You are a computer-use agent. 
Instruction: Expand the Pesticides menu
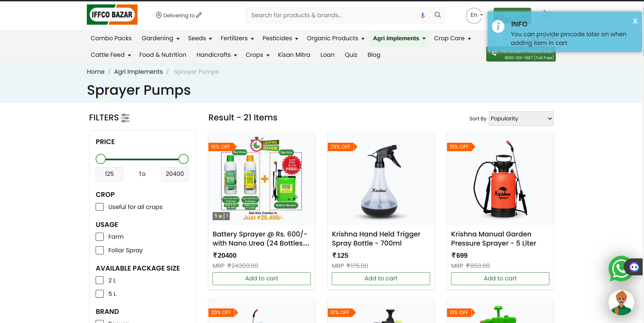[280, 38]
